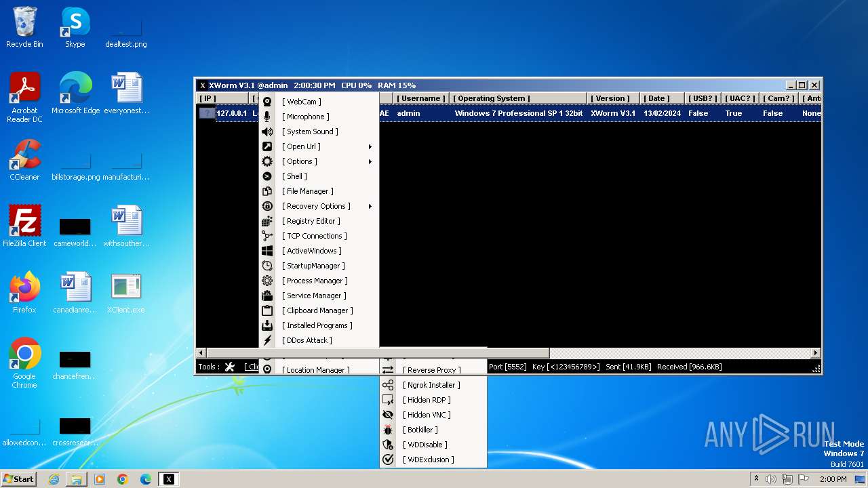The height and width of the screenshot is (488, 868).
Task: Click the 'Key [<123456789>]' status text
Action: [x=566, y=367]
